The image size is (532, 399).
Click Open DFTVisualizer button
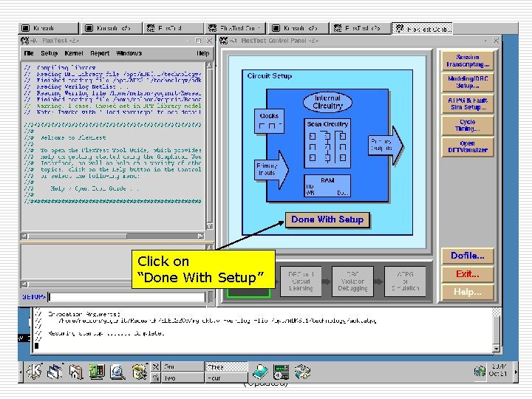(x=468, y=146)
